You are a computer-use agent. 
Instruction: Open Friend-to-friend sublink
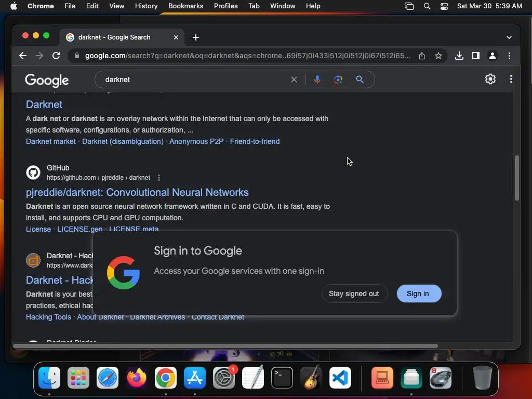pos(255,141)
